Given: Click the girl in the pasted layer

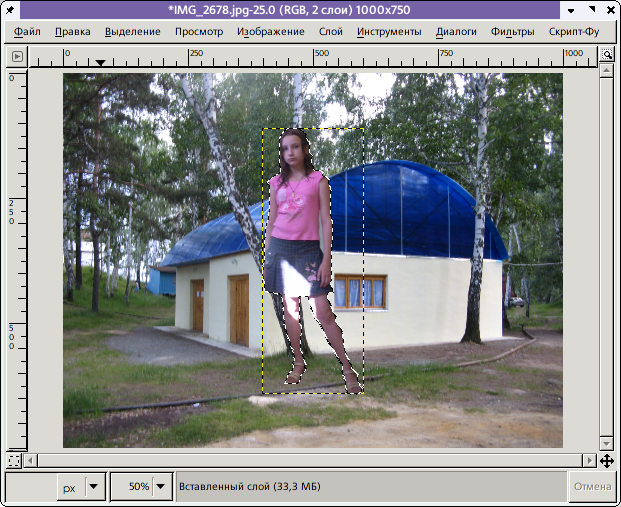Looking at the screenshot, I should (298, 210).
